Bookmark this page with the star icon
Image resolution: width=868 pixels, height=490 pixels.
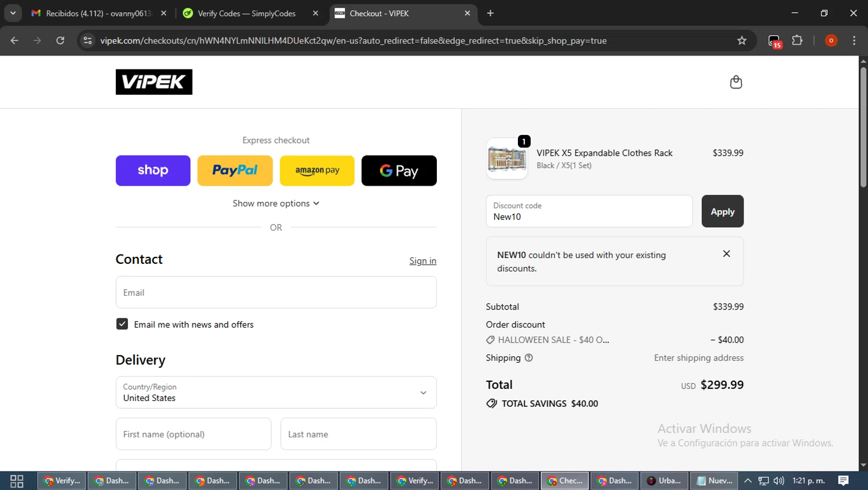coord(742,40)
